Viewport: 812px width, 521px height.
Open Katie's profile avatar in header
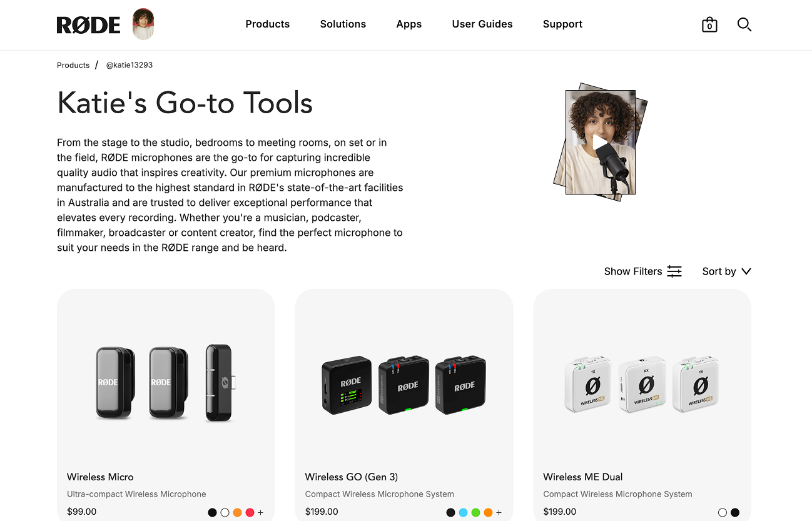(x=143, y=24)
